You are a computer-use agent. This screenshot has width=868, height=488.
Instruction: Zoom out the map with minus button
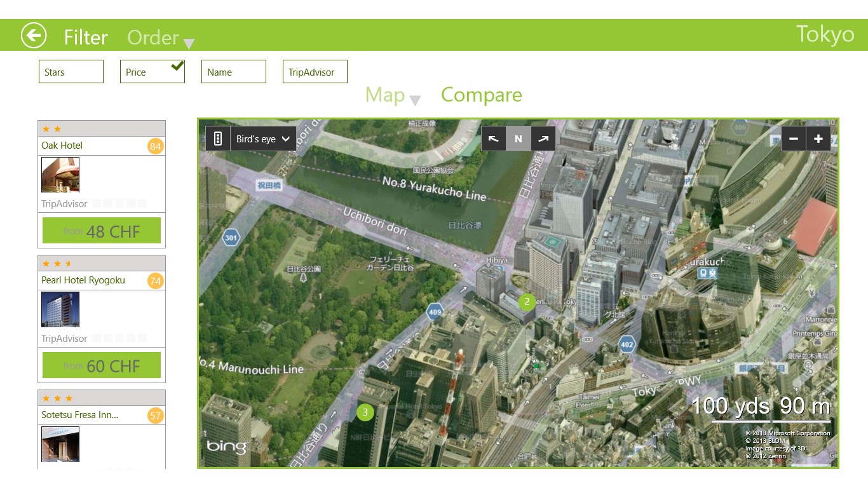pos(794,139)
